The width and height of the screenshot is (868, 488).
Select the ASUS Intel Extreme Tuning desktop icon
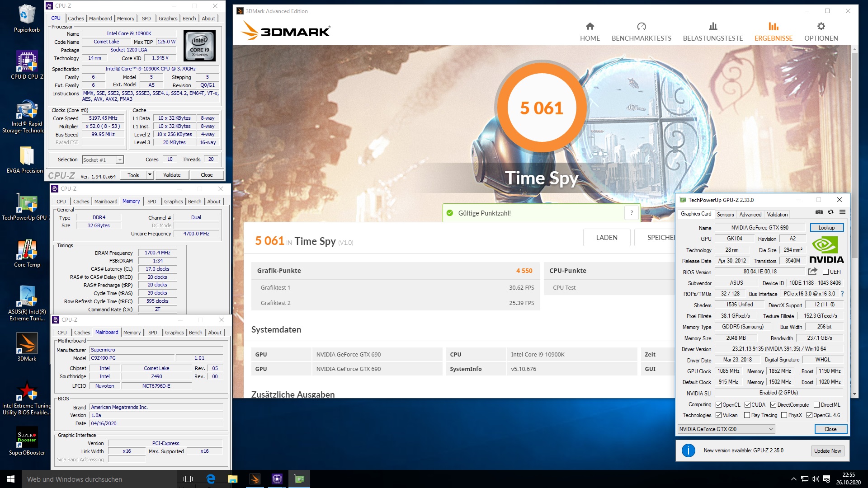coord(27,304)
